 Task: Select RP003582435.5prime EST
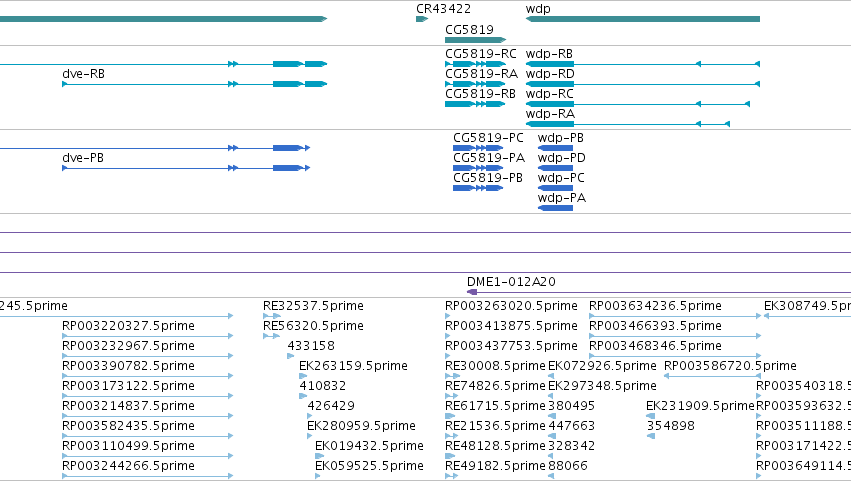[x=129, y=426]
